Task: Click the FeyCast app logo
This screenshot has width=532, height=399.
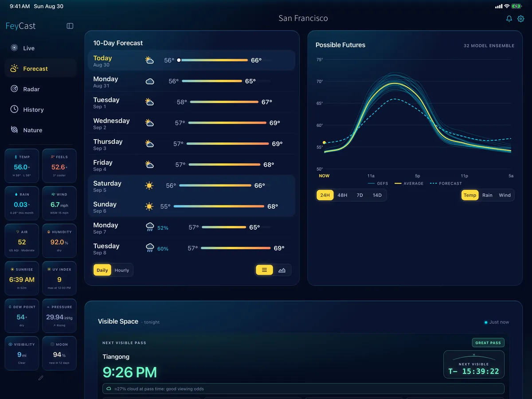Action: [x=20, y=26]
